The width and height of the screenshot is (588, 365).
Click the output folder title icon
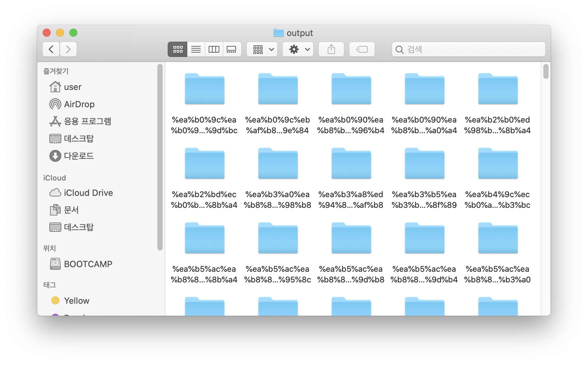(278, 33)
